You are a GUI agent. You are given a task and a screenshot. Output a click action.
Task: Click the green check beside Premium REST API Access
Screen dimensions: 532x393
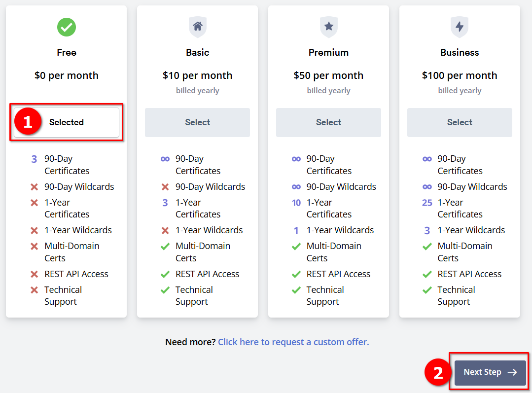click(x=296, y=274)
